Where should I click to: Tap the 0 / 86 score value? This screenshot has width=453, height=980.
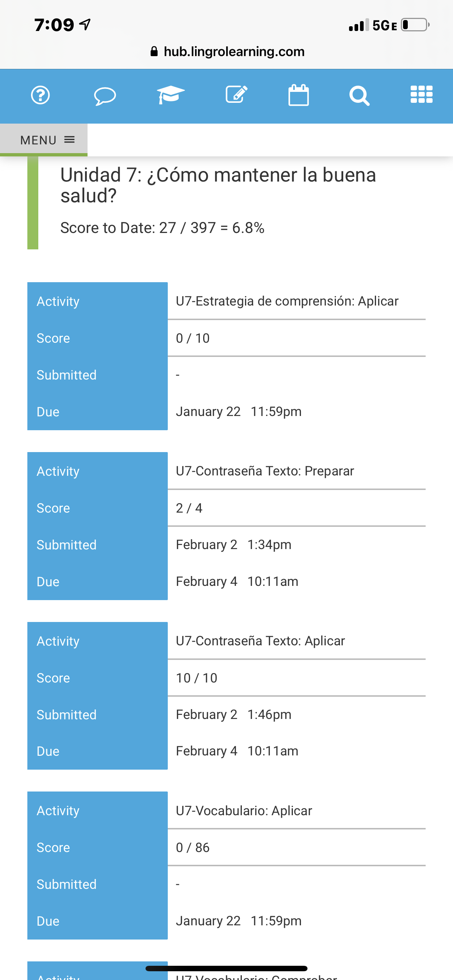point(193,848)
